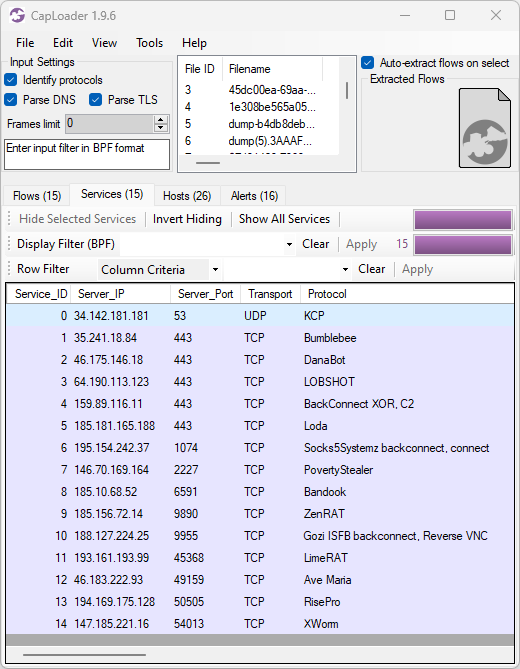This screenshot has height=669, width=520.
Task: Click the Invert Hiding button
Action: [x=187, y=219]
